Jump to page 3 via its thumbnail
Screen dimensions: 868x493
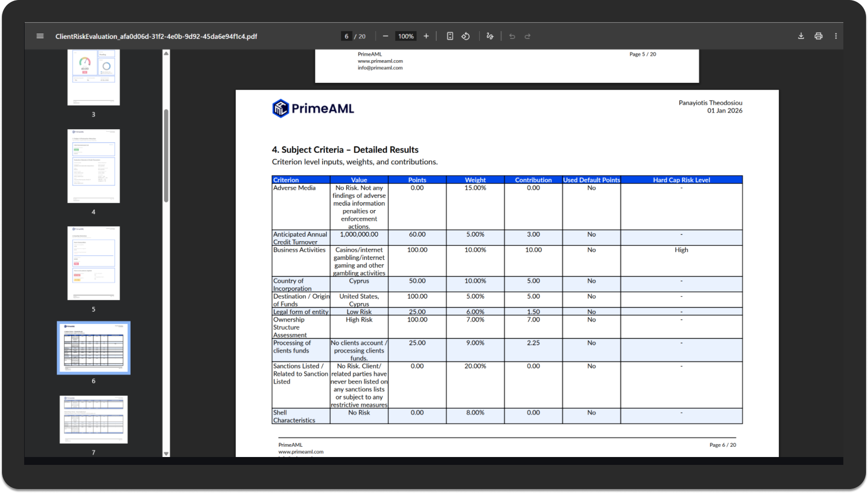point(93,77)
